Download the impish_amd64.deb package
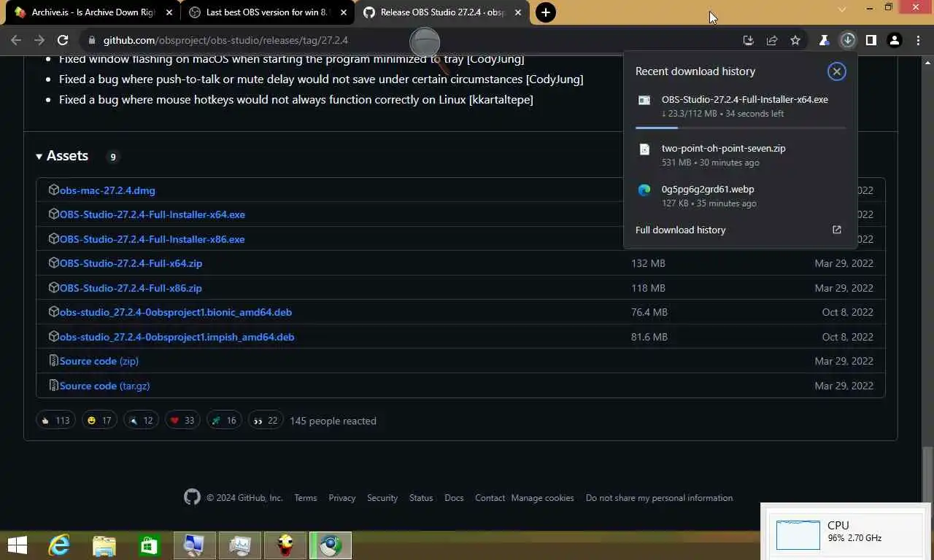The width and height of the screenshot is (934, 560). tap(177, 337)
